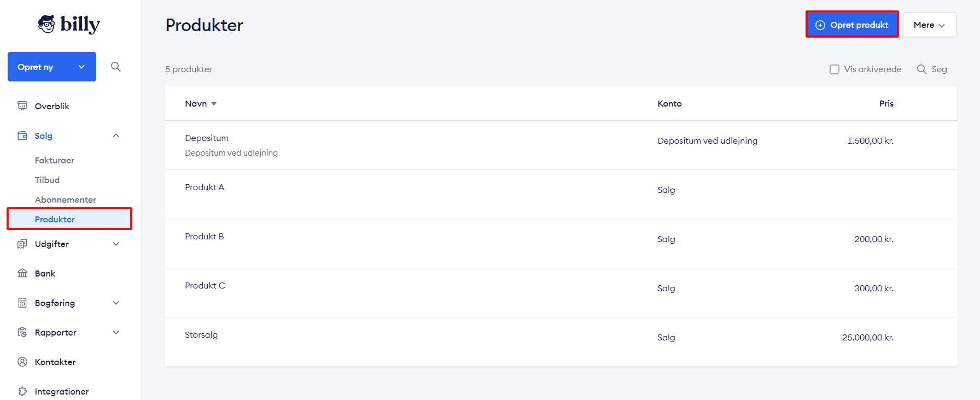Image resolution: width=980 pixels, height=400 pixels.
Task: Click the Kontakter person icon
Action: tap(22, 362)
